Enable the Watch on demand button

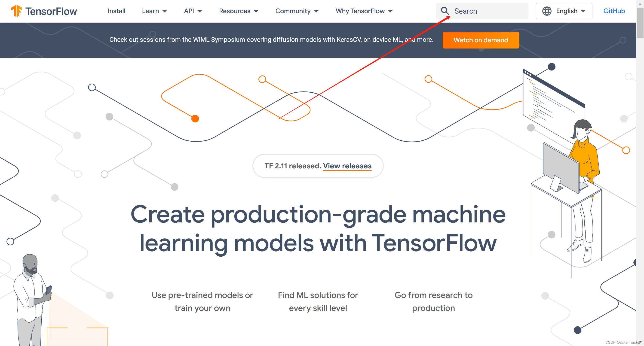point(481,40)
